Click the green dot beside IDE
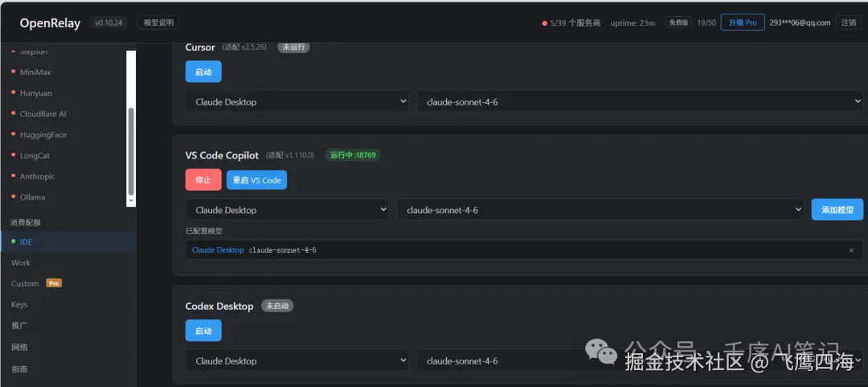 (14, 241)
